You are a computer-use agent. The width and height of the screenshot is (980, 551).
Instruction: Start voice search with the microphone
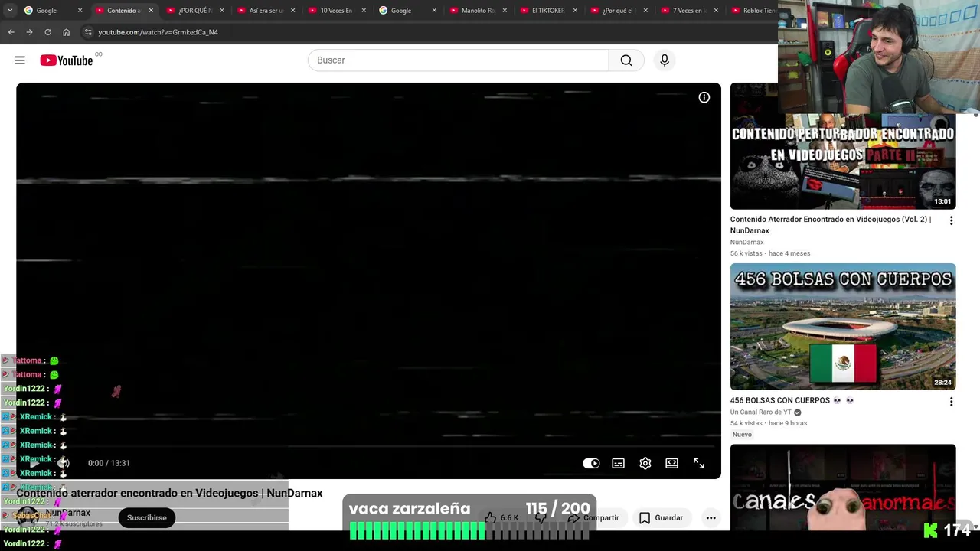(665, 60)
